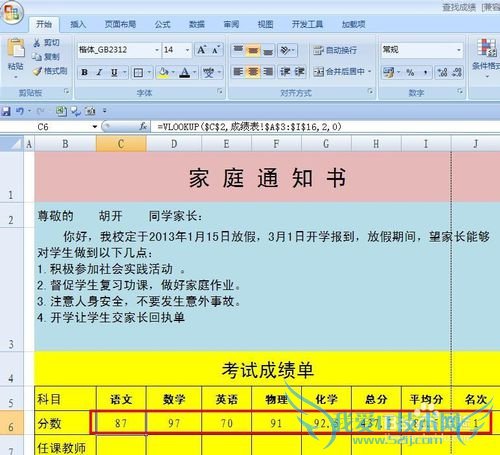The width and height of the screenshot is (500, 455).
Task: Switch to the 开始 ribbon tab
Action: tap(44, 24)
